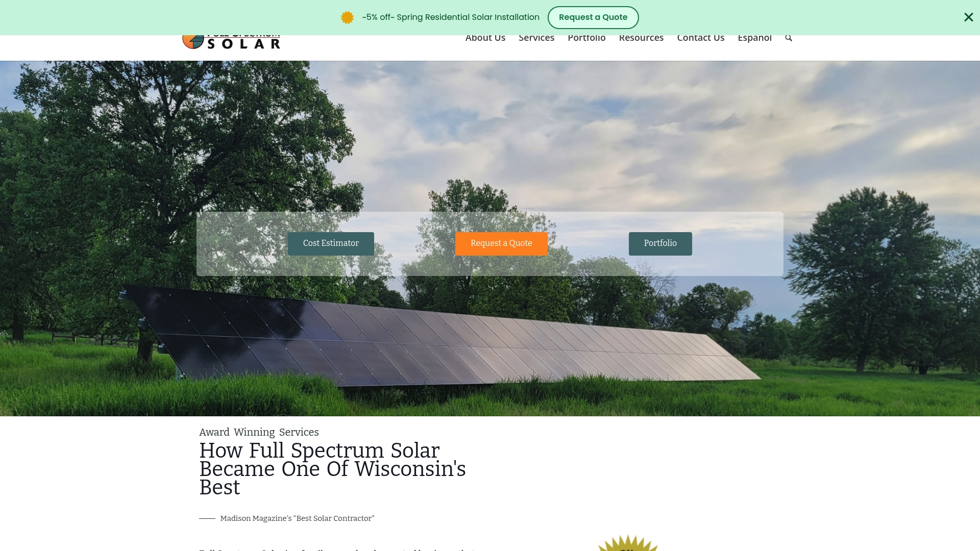
Task: Click the search magnifier icon in navigation
Action: [x=789, y=38]
